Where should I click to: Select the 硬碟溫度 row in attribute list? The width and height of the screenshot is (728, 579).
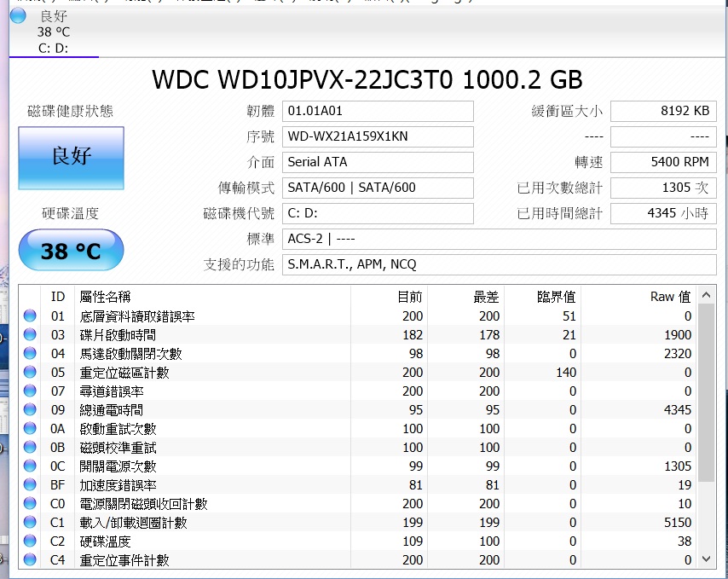pos(358,541)
